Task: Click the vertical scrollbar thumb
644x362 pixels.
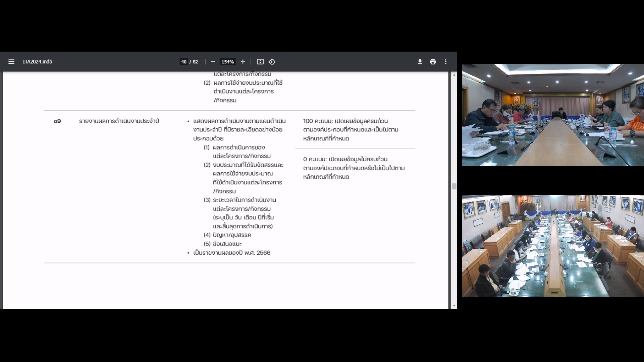Action: (x=454, y=186)
